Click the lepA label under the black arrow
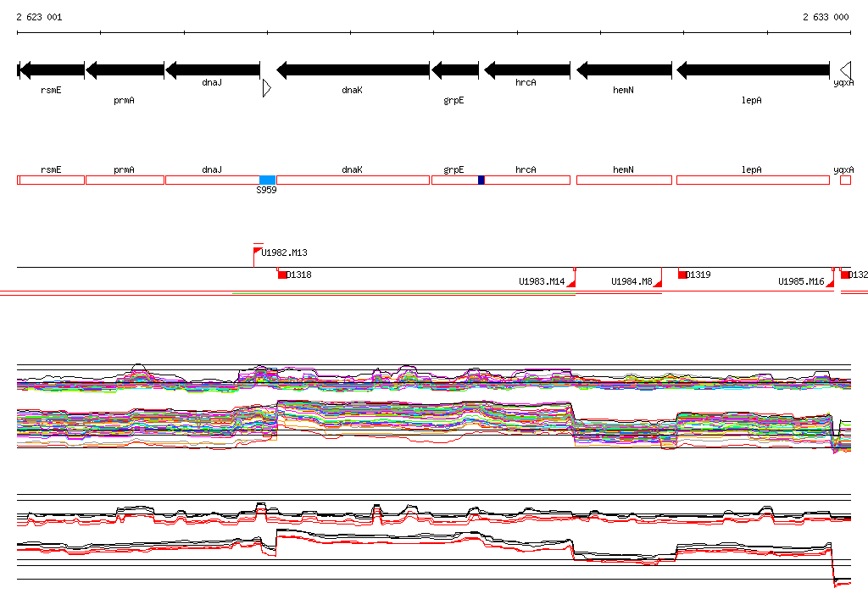 click(752, 100)
